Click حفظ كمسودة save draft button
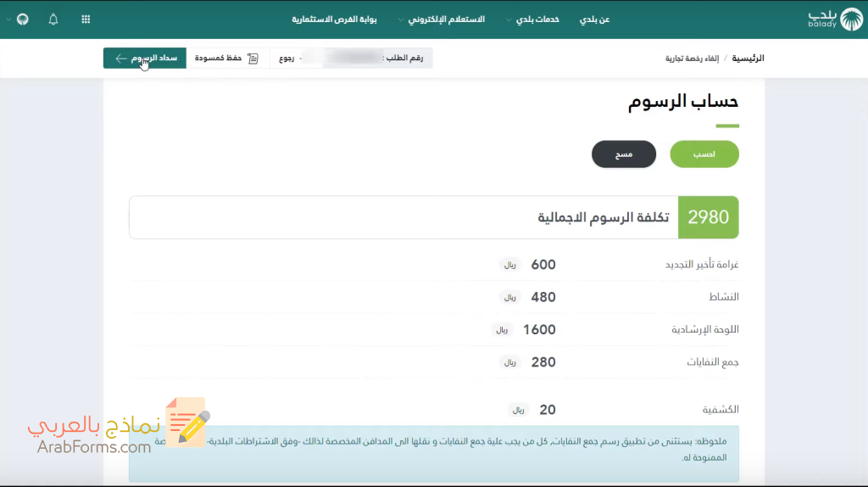 pyautogui.click(x=227, y=59)
